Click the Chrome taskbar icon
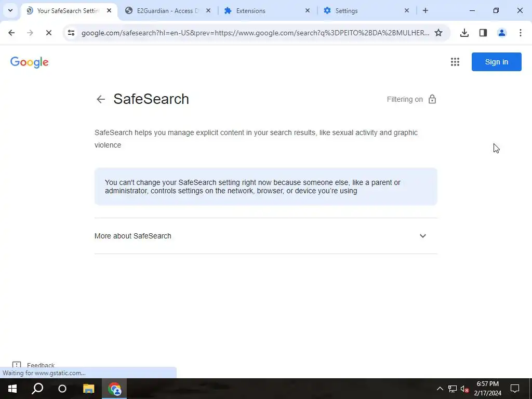The image size is (532, 399). [114, 389]
